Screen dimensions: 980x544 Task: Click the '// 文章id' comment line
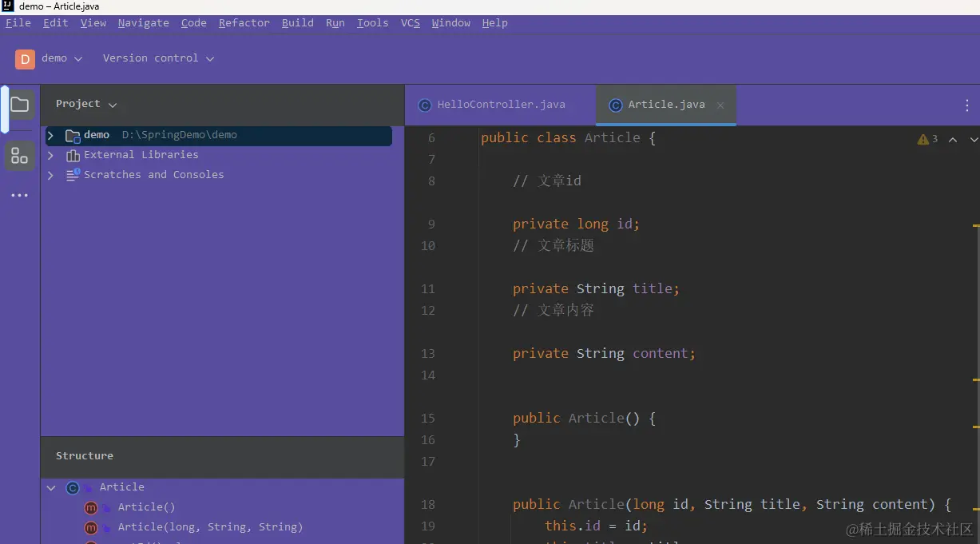pyautogui.click(x=546, y=181)
